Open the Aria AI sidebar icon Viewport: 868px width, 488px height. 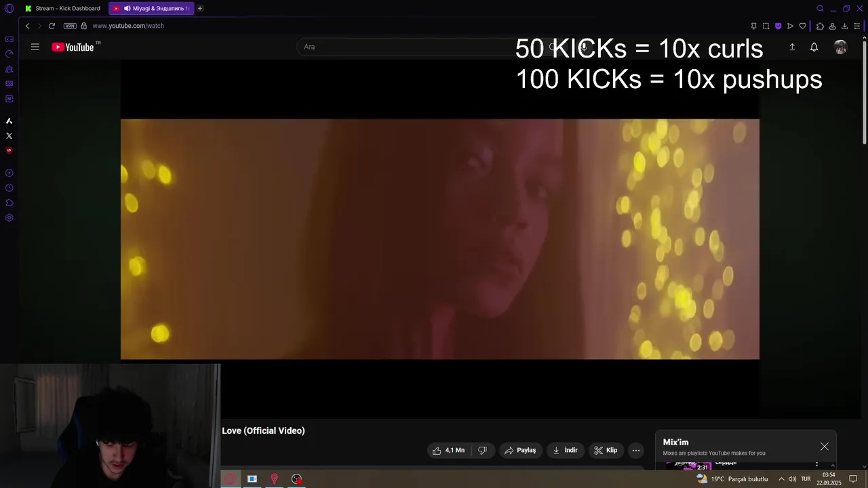coord(9,121)
